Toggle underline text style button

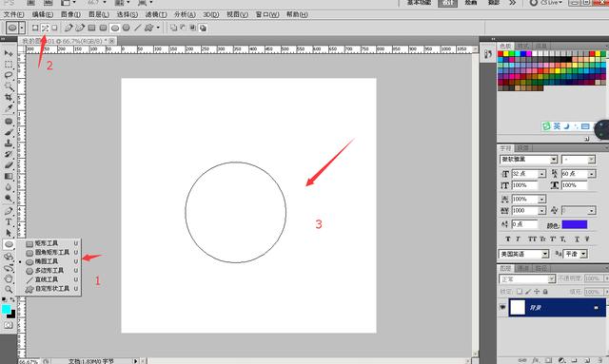coord(578,239)
